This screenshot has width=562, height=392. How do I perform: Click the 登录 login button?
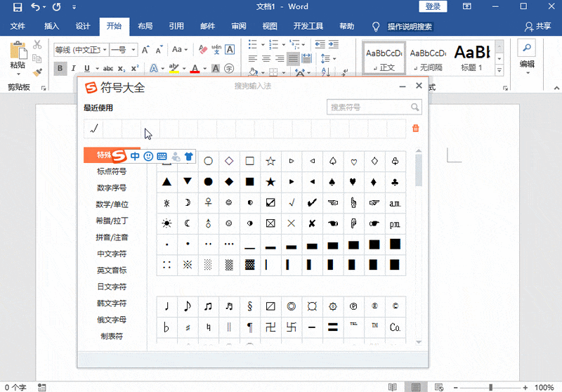(x=433, y=7)
